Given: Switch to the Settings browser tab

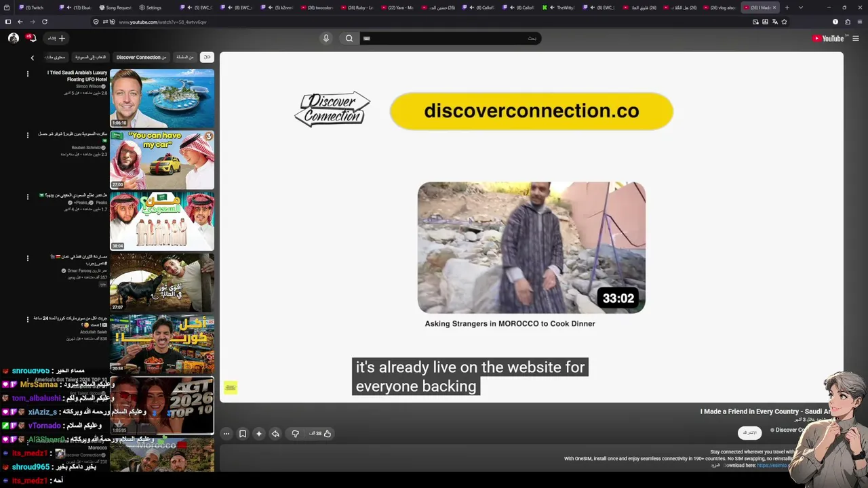Looking at the screenshot, I should click(152, 7).
